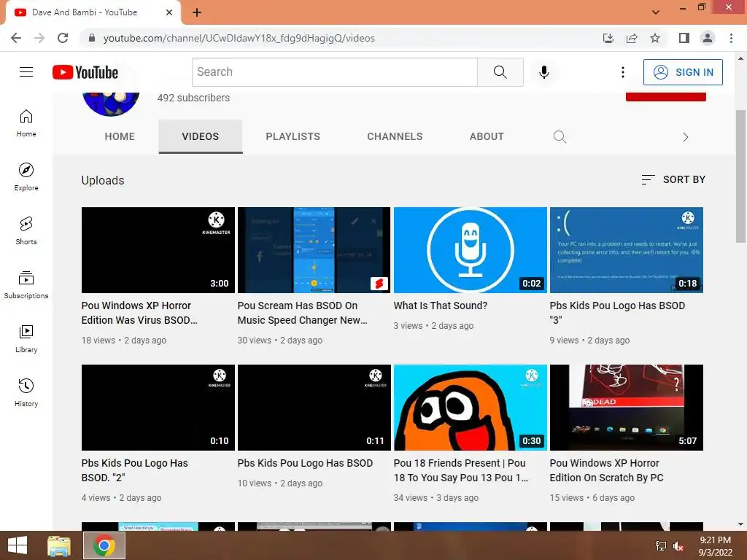This screenshot has width=747, height=560.
Task: Switch to the CHANNELS tab
Action: (395, 136)
